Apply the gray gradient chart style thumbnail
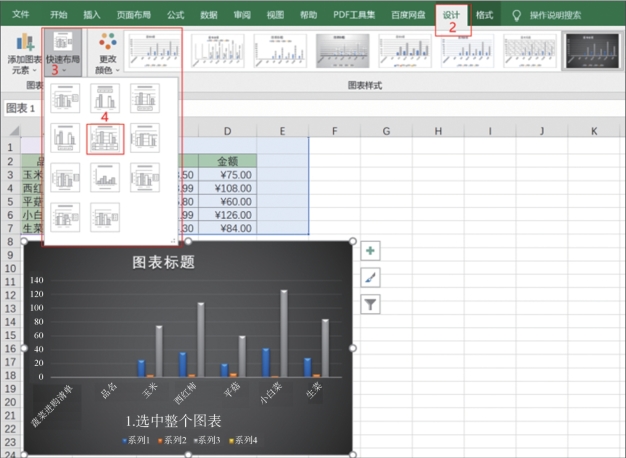Image resolution: width=626 pixels, height=458 pixels. pyautogui.click(x=343, y=51)
